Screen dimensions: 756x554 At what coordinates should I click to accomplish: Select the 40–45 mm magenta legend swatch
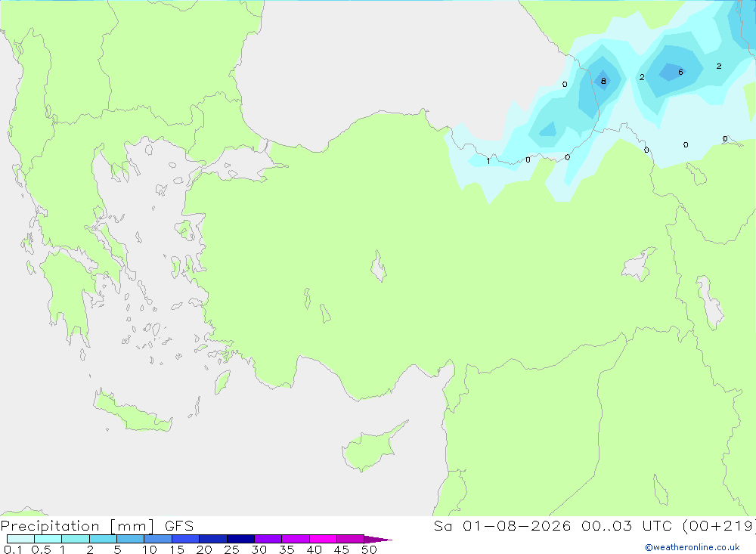[323, 539]
